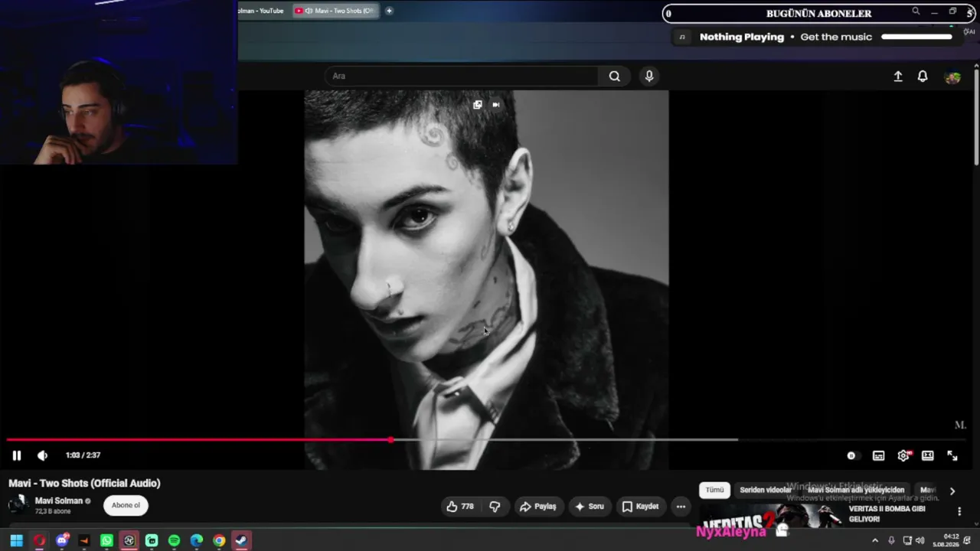Open Discord from the taskbar

coord(62,540)
